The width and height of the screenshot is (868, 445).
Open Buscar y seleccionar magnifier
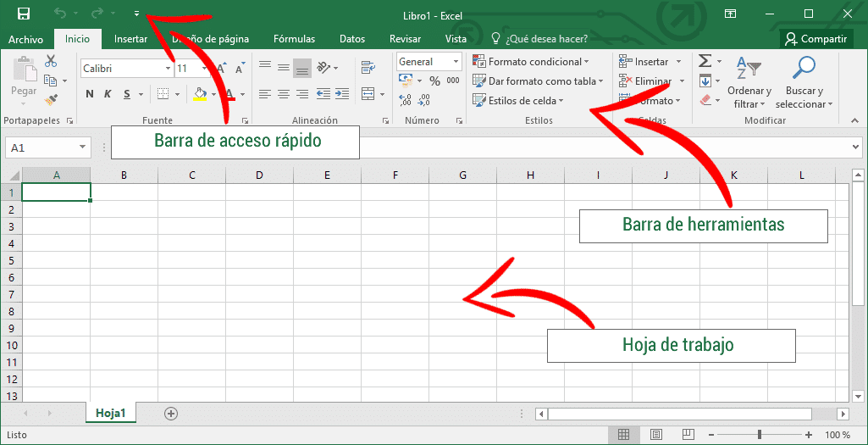(803, 68)
